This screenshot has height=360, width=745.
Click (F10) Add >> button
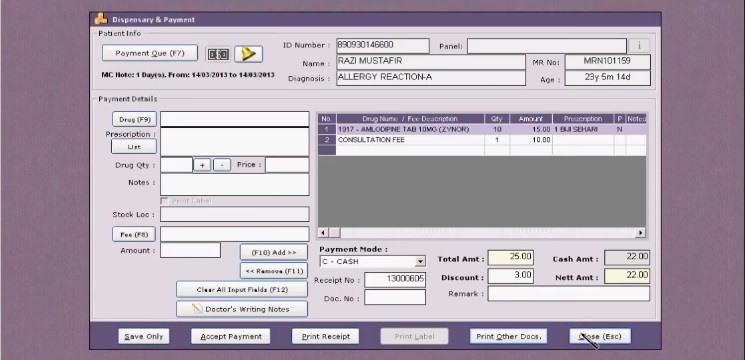[274, 252]
